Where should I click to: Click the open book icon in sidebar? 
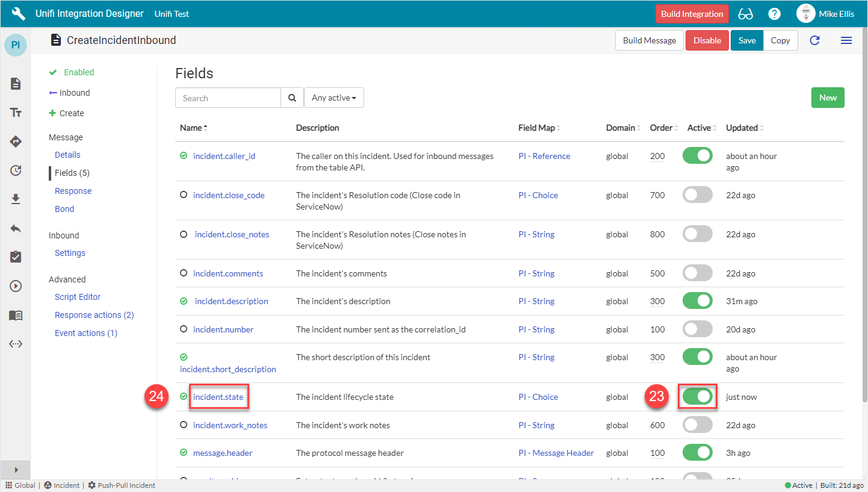[x=16, y=315]
